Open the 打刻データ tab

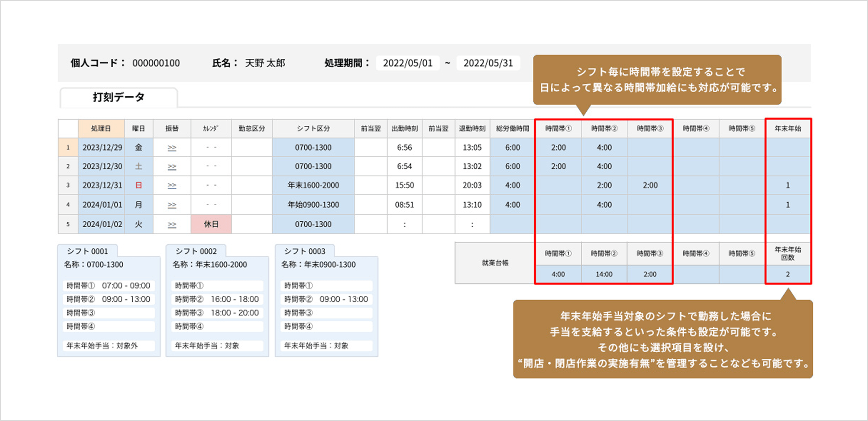tap(119, 97)
